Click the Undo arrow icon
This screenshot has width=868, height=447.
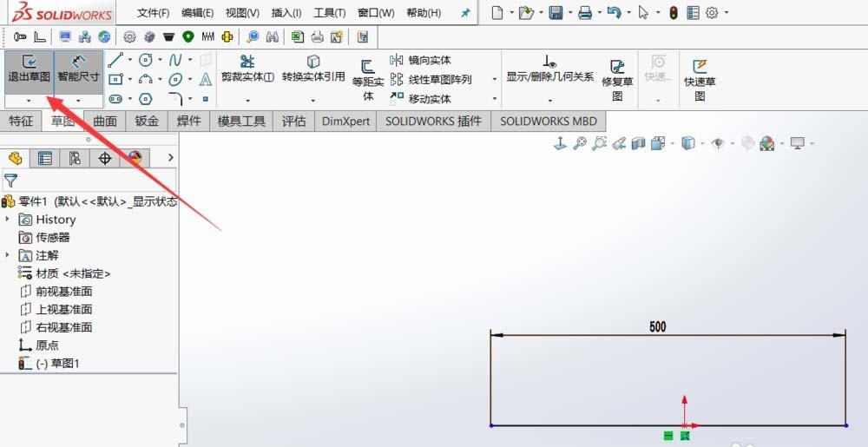pos(614,13)
